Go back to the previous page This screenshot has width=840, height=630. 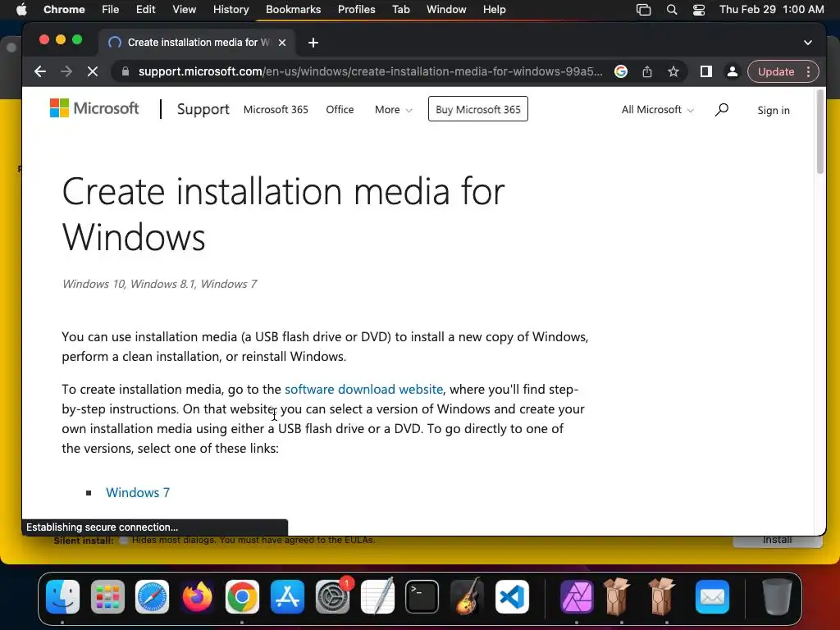click(x=40, y=71)
